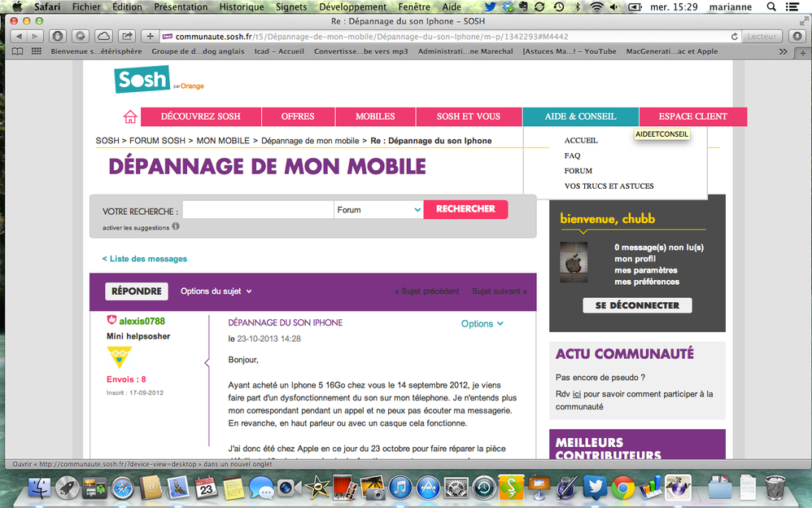Viewport: 812px width, 508px height.
Task: Open iCloud Tabs from the Safari toolbar
Action: [x=104, y=36]
